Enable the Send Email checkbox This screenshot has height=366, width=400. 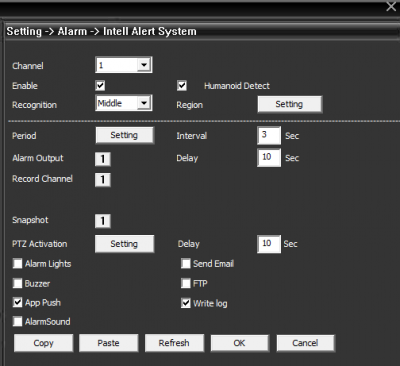[186, 263]
